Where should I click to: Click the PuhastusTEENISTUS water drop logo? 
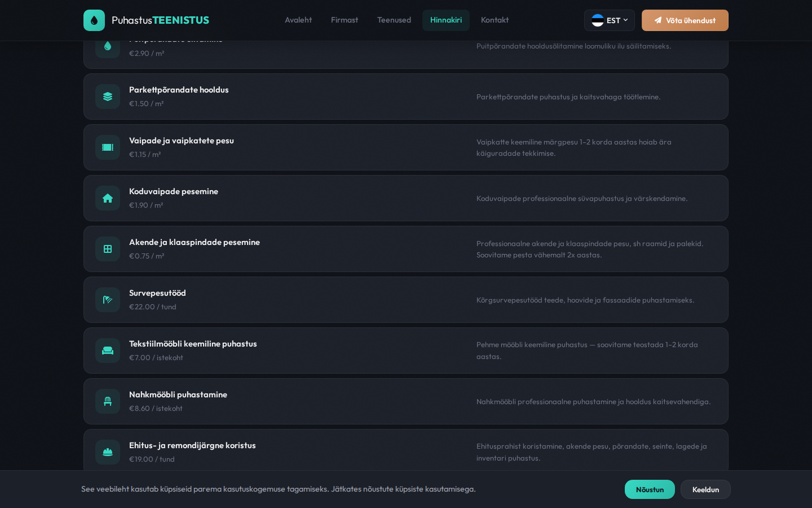(94, 20)
